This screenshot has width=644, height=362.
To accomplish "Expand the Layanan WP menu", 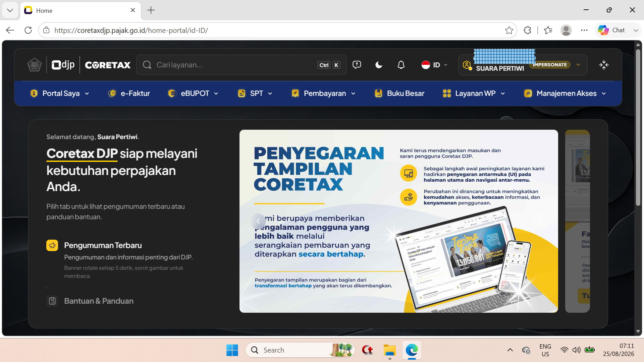I will pos(474,94).
